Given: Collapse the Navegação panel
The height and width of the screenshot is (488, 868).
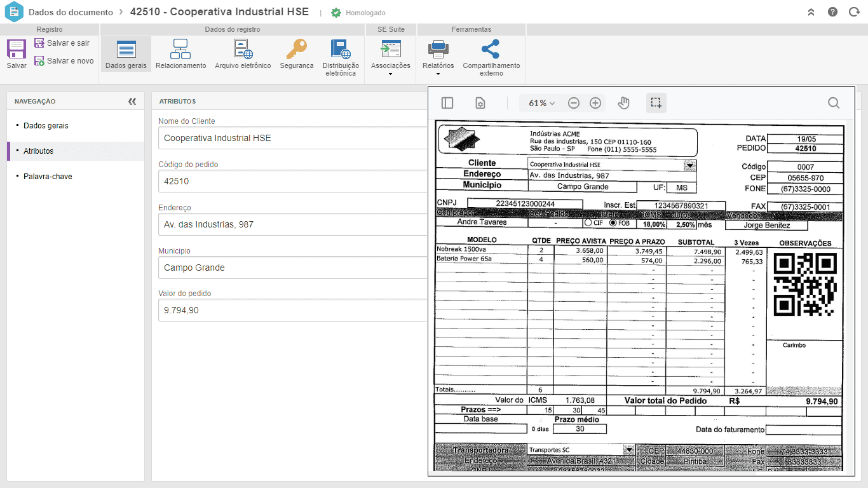Looking at the screenshot, I should point(132,101).
